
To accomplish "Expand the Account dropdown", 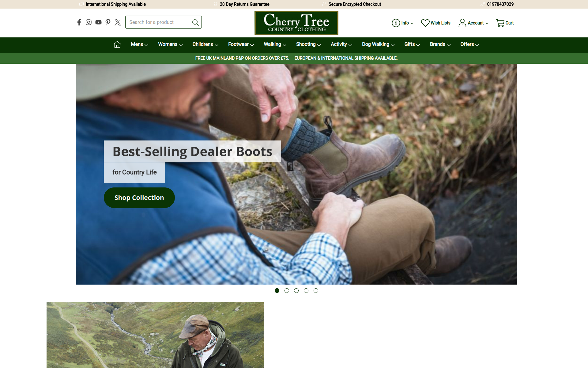I will coord(473,23).
